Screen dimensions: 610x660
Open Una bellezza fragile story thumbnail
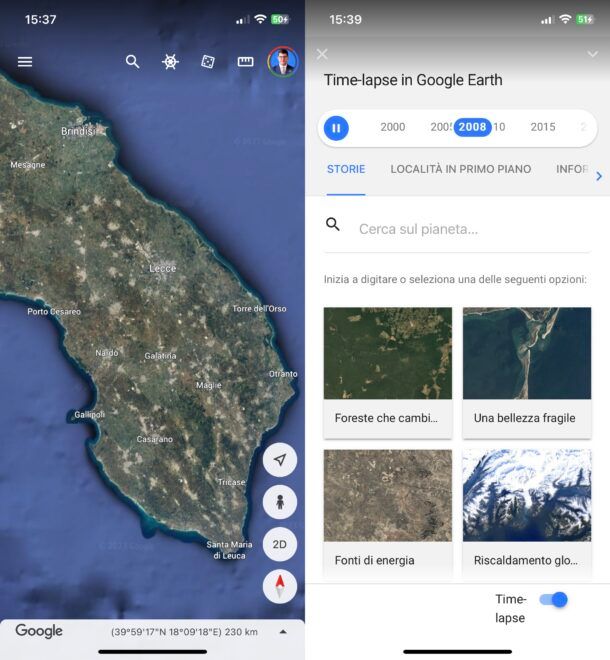coord(527,353)
